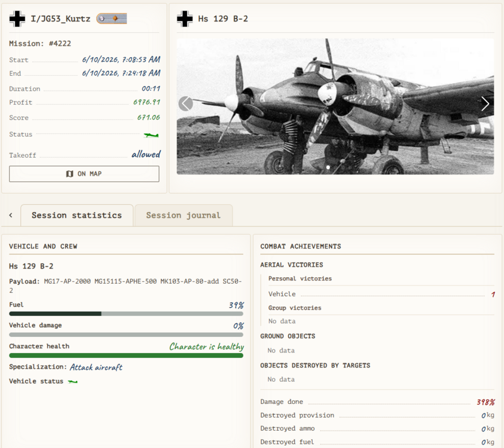504x448 pixels.
Task: Click the green Vehicle status plane icon
Action: coord(73,382)
